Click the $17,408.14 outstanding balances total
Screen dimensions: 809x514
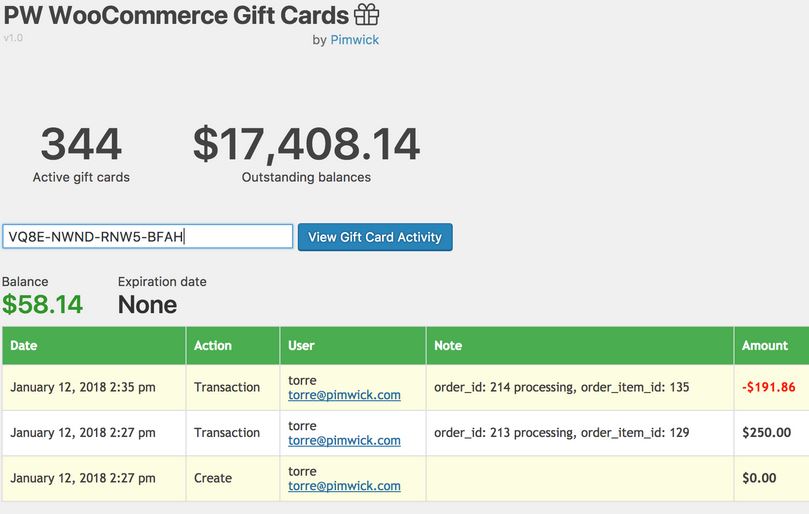coord(306,144)
